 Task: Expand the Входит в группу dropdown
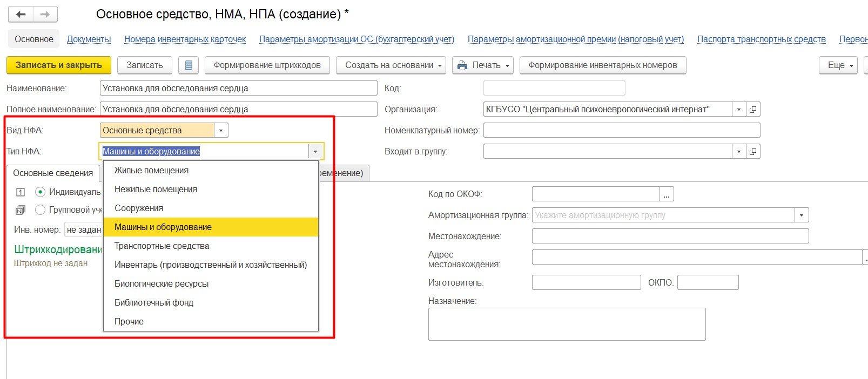click(739, 152)
